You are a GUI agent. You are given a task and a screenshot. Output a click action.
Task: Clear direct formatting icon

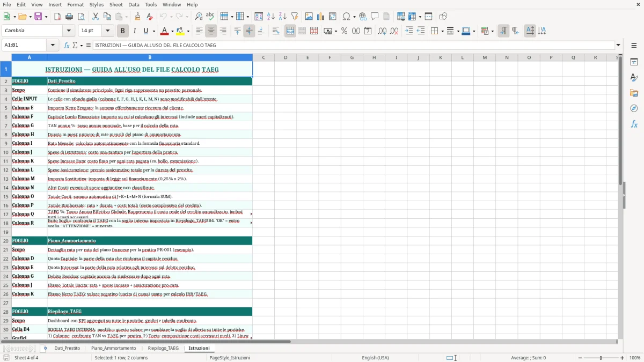pos(149,17)
